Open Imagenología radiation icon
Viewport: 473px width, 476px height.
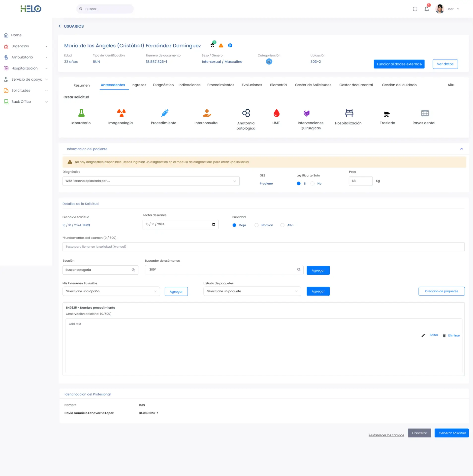click(121, 113)
